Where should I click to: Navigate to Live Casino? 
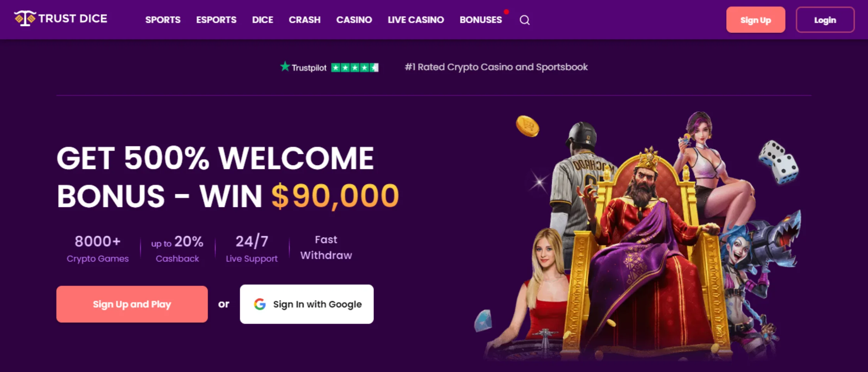click(x=416, y=20)
